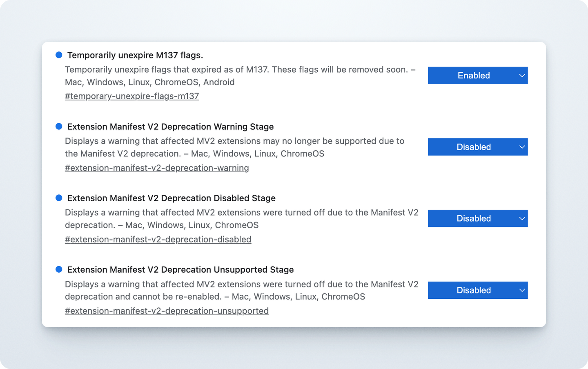The width and height of the screenshot is (588, 369).
Task: Click the blue dot beside Temporarily unexpire M137 flags
Action: pos(59,55)
